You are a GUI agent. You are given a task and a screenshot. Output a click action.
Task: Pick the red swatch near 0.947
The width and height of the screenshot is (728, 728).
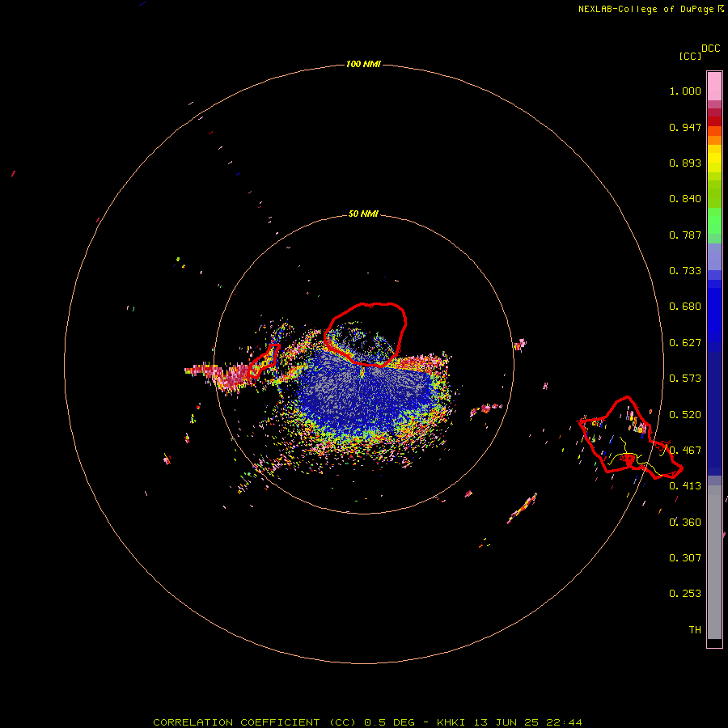pos(714,121)
